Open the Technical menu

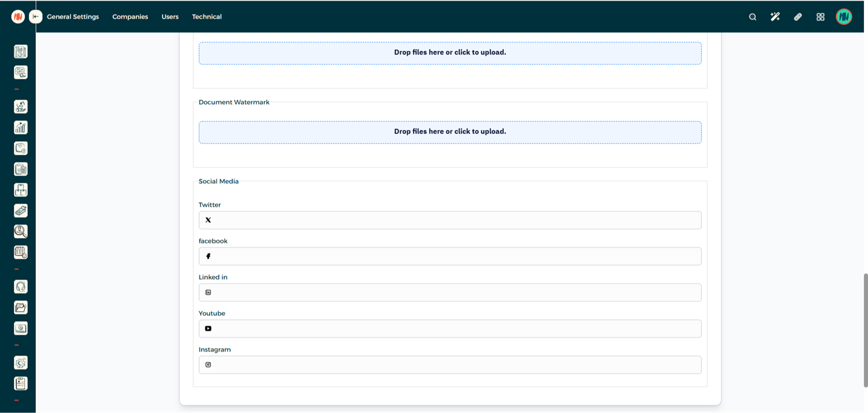(207, 17)
